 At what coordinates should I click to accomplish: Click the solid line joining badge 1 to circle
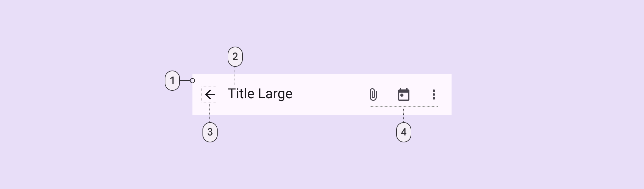pyautogui.click(x=185, y=81)
